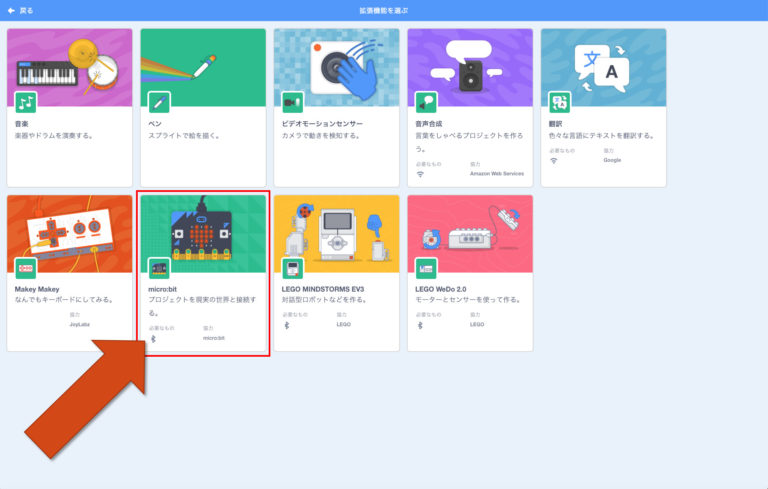Open the micro:bit board thumbnail image
This screenshot has width=768, height=489.
click(x=203, y=232)
